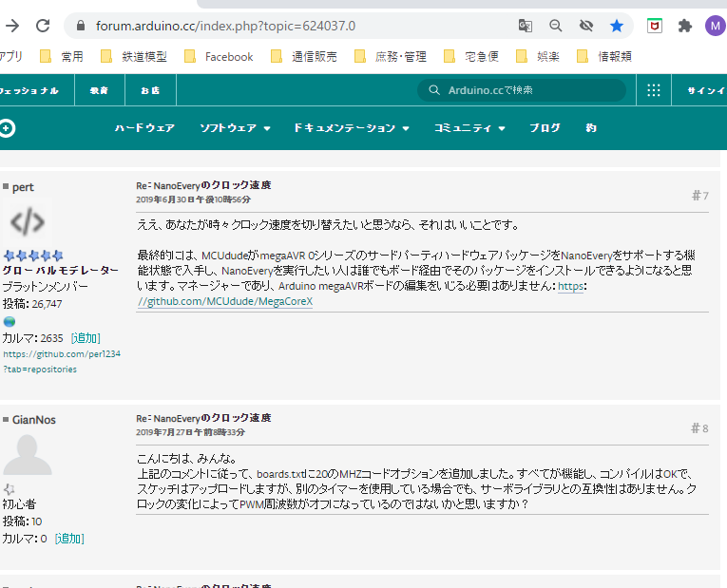The width and height of the screenshot is (727, 588).
Task: Click the circular plus icon on teal bar
Action: tap(7, 128)
